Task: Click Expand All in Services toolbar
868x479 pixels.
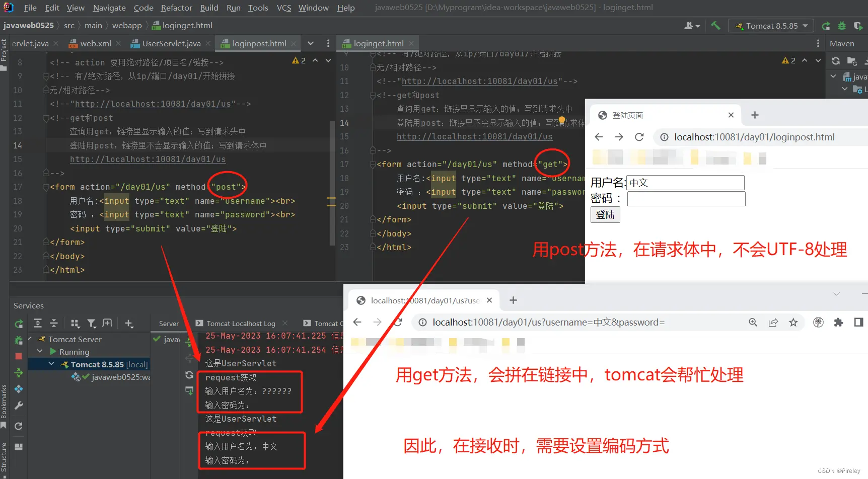Action: (x=38, y=324)
